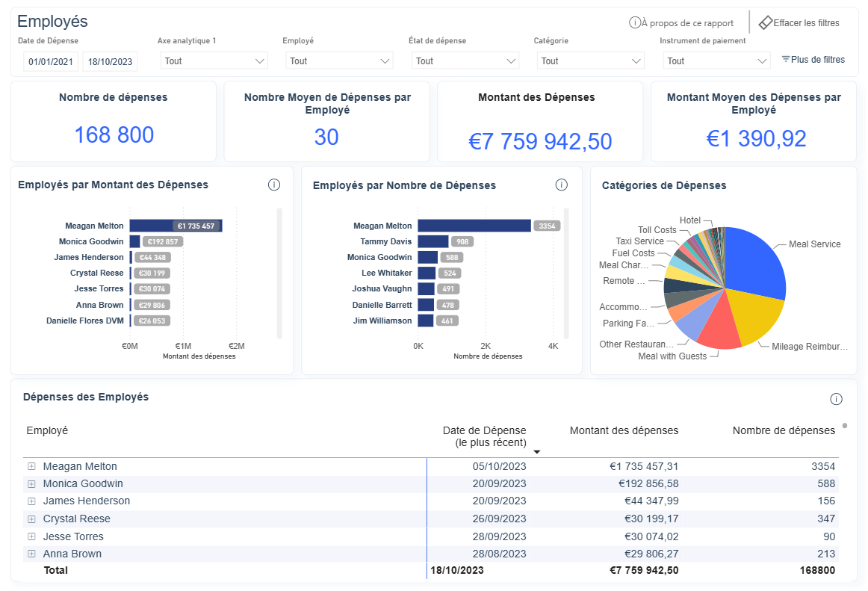Click the eraser icon for Effacer les filtres
868x591 pixels.
765,22
